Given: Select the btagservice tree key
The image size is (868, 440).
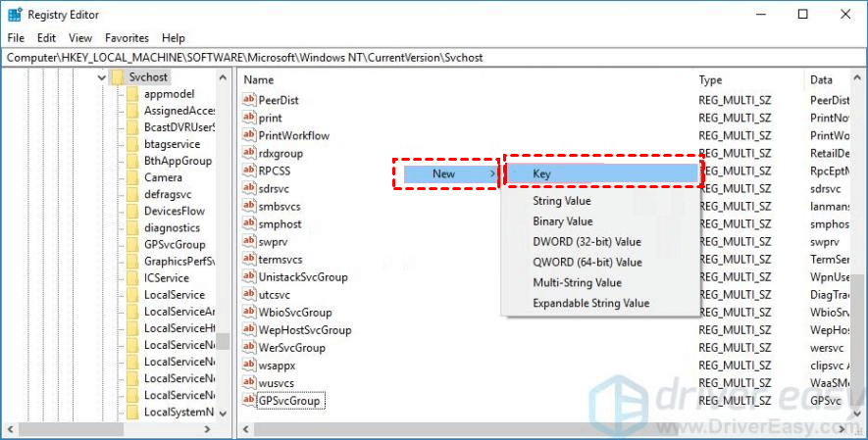Looking at the screenshot, I should 172,144.
